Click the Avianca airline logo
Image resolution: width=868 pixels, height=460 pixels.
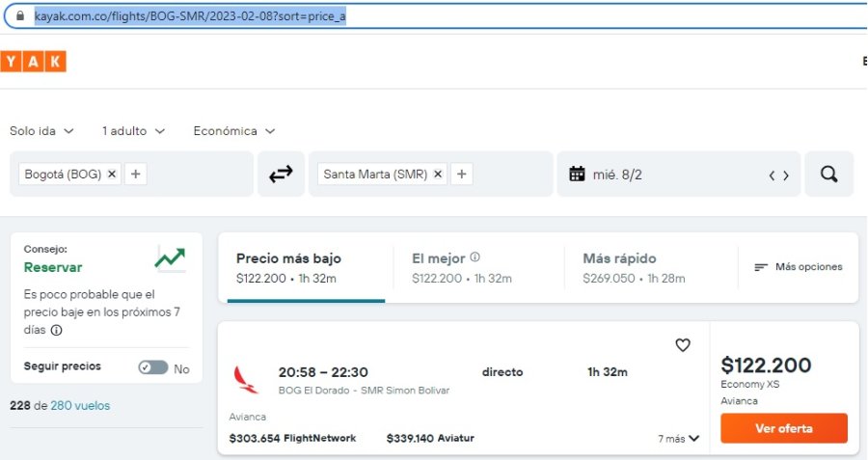[246, 380]
